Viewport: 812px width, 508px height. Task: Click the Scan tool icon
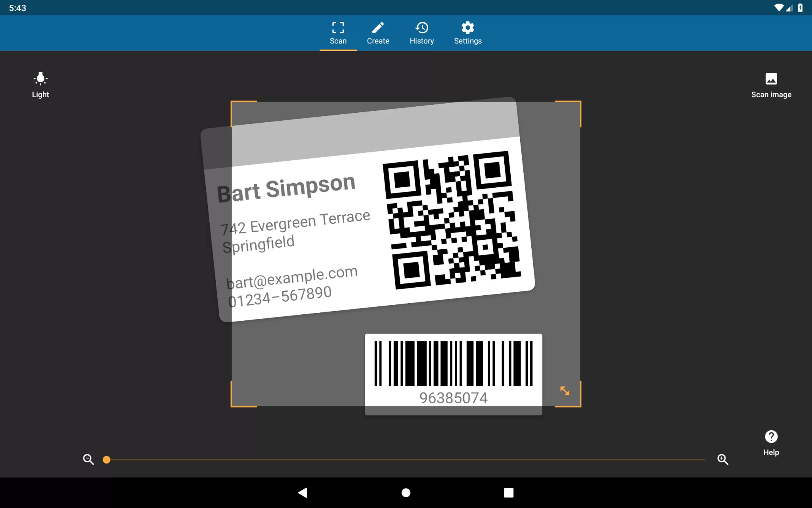click(338, 27)
